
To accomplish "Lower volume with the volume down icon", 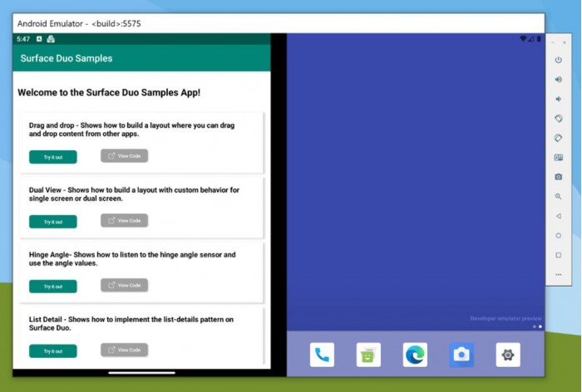I will pos(558,99).
